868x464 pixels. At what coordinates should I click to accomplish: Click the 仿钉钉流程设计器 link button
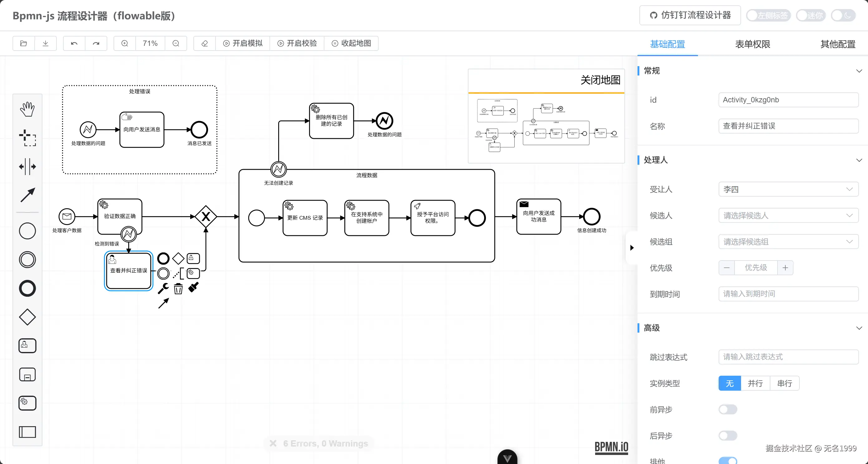point(690,16)
